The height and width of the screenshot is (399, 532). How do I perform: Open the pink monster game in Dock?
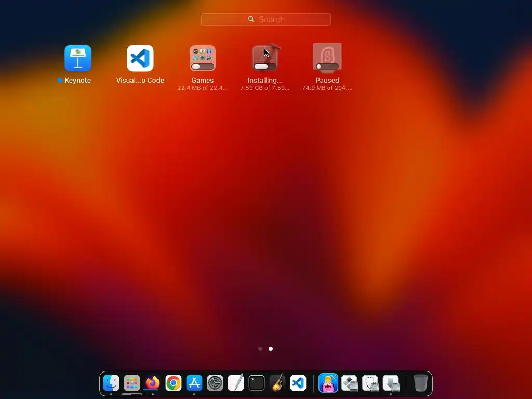[328, 383]
